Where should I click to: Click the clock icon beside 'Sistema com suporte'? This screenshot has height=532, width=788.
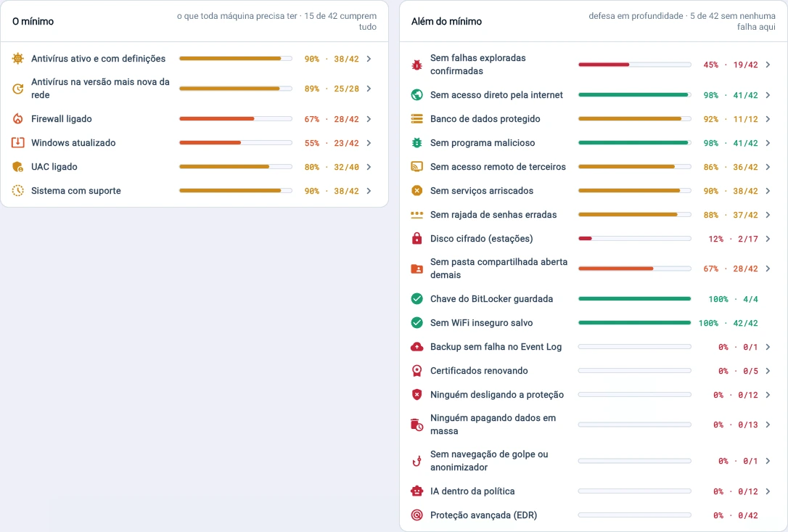pos(17,191)
